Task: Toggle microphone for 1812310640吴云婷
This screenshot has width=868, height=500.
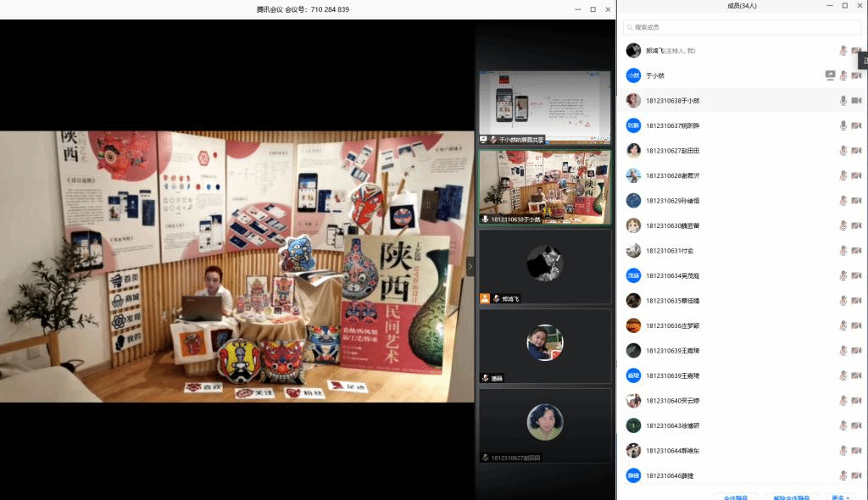Action: pos(843,401)
